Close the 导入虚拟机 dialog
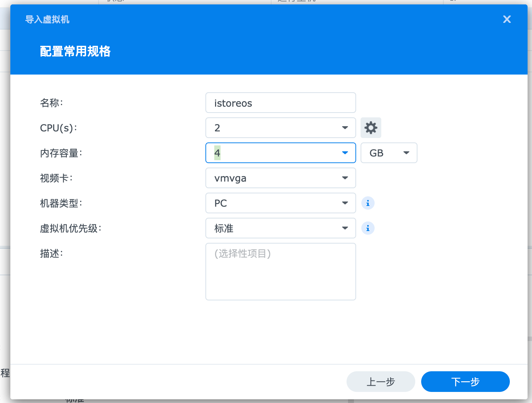 (507, 19)
